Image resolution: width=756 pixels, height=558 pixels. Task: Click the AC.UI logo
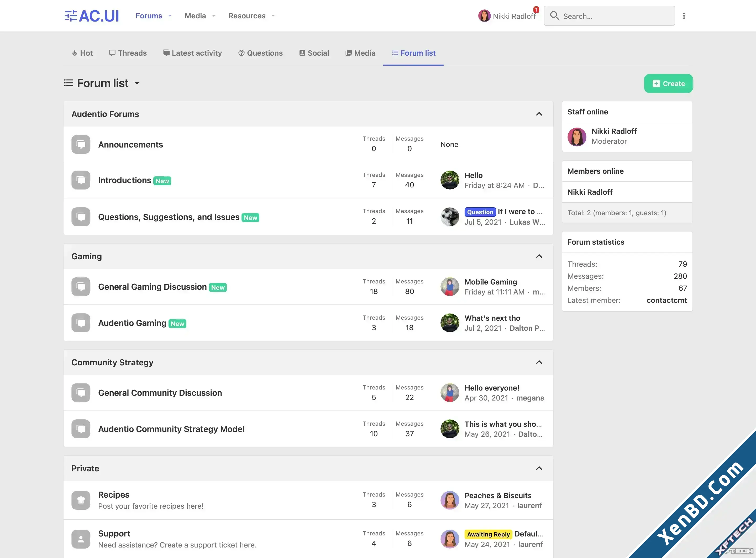pyautogui.click(x=92, y=16)
